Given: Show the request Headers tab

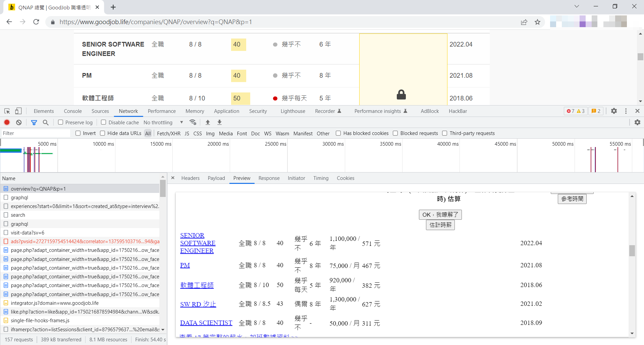Looking at the screenshot, I should [191, 178].
